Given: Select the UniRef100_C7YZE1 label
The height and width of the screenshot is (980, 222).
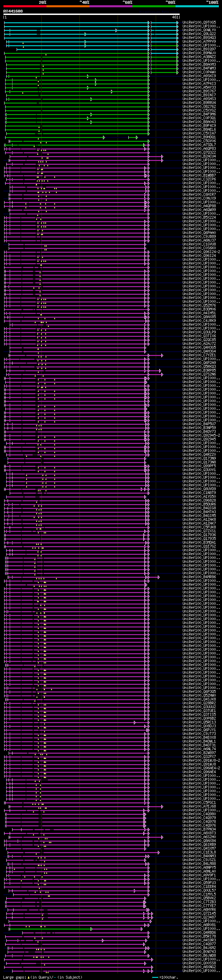Looking at the screenshot, I should (199, 355).
